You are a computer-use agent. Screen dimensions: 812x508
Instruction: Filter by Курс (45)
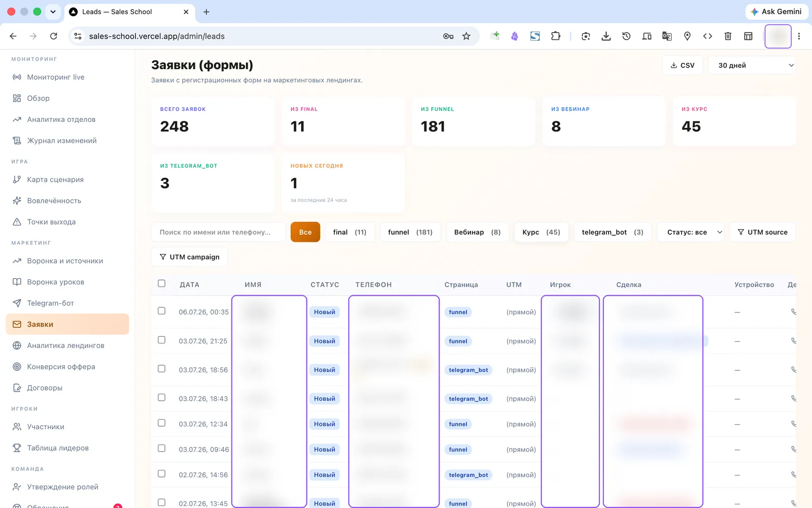coord(541,232)
